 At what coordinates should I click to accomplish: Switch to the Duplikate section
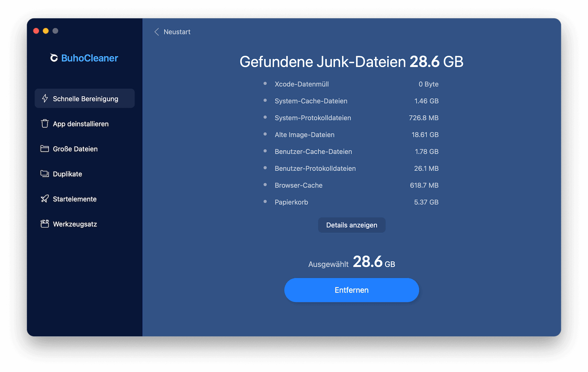[67, 174]
